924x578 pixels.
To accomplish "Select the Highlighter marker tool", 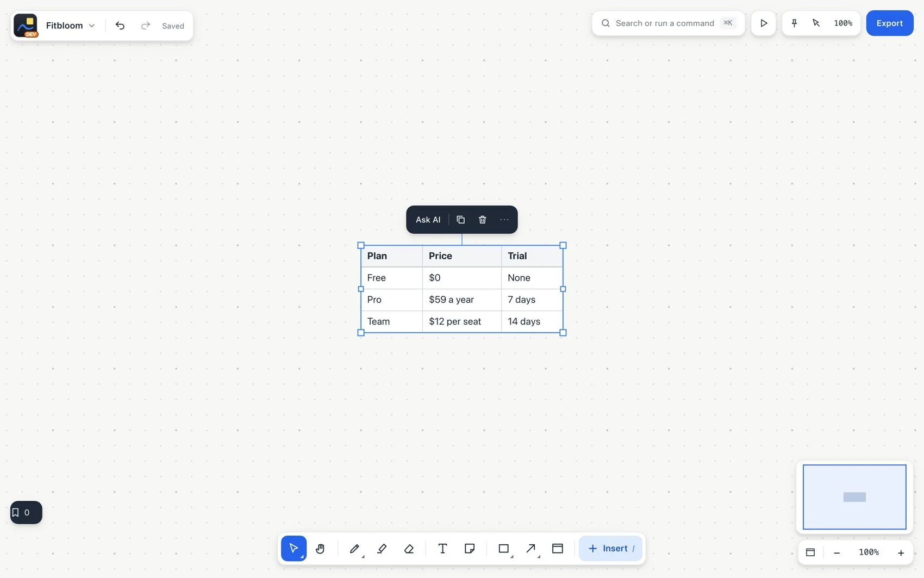I will click(382, 549).
